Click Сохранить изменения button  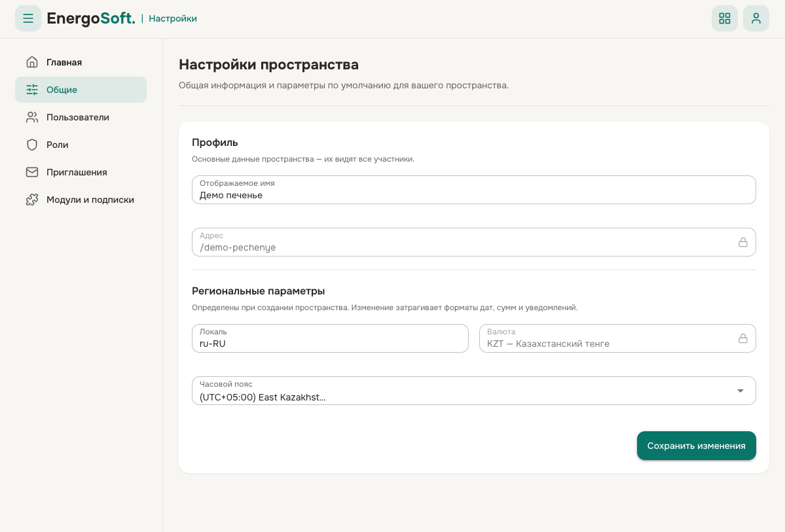696,446
